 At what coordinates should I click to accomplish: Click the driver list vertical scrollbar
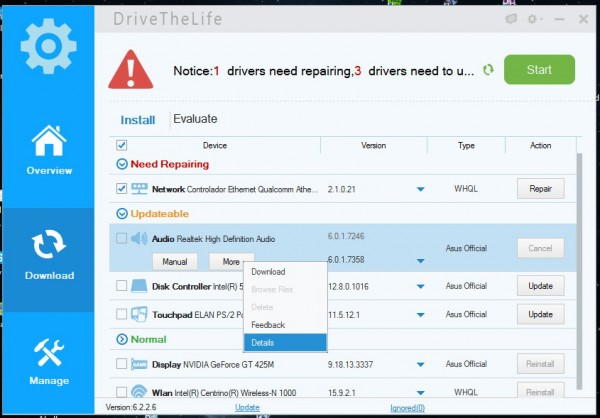tap(579, 272)
